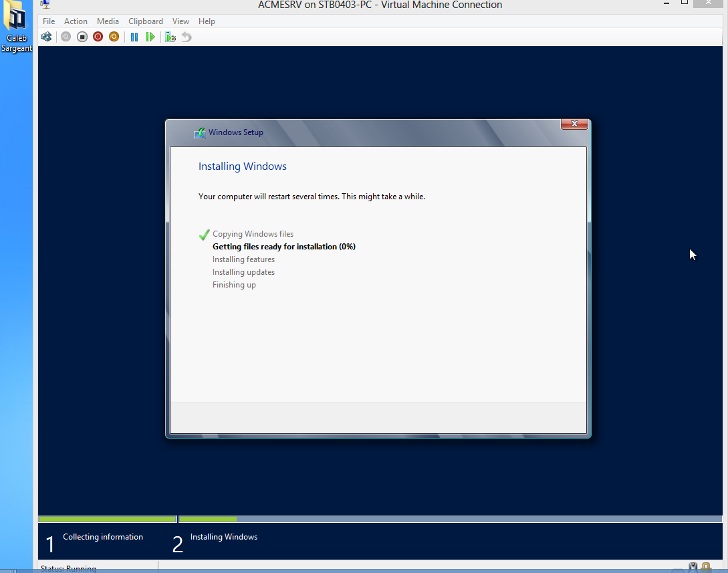This screenshot has width=728, height=573.
Task: Minimize the Virtual Machine Connection window
Action: tap(666, 3)
